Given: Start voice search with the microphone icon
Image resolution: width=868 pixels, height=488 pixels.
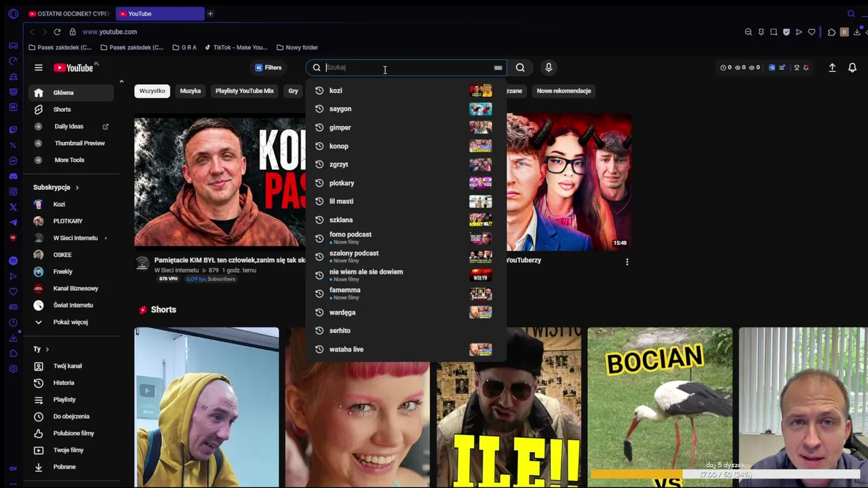Looking at the screenshot, I should 549,68.
